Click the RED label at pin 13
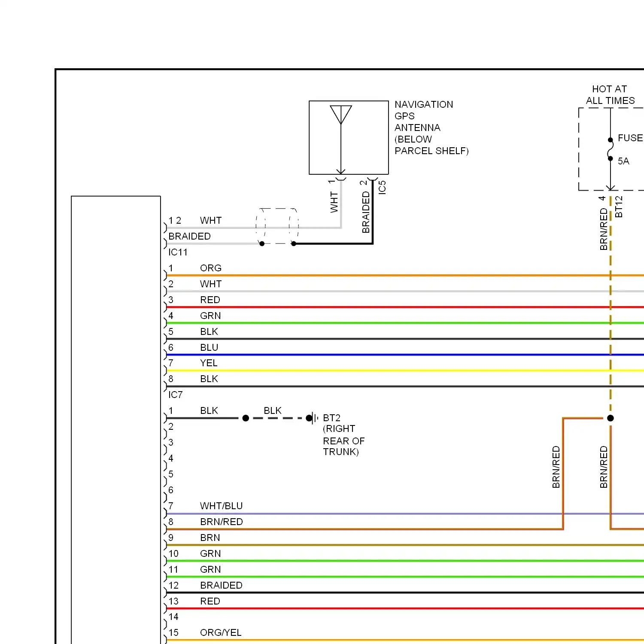The image size is (644, 644). 210,601
